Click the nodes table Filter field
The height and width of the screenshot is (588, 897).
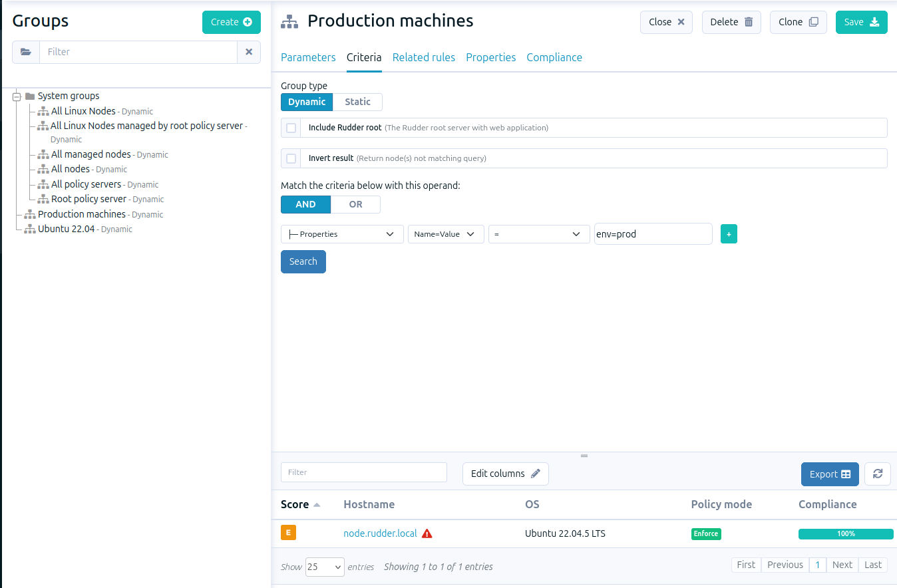pyautogui.click(x=364, y=472)
